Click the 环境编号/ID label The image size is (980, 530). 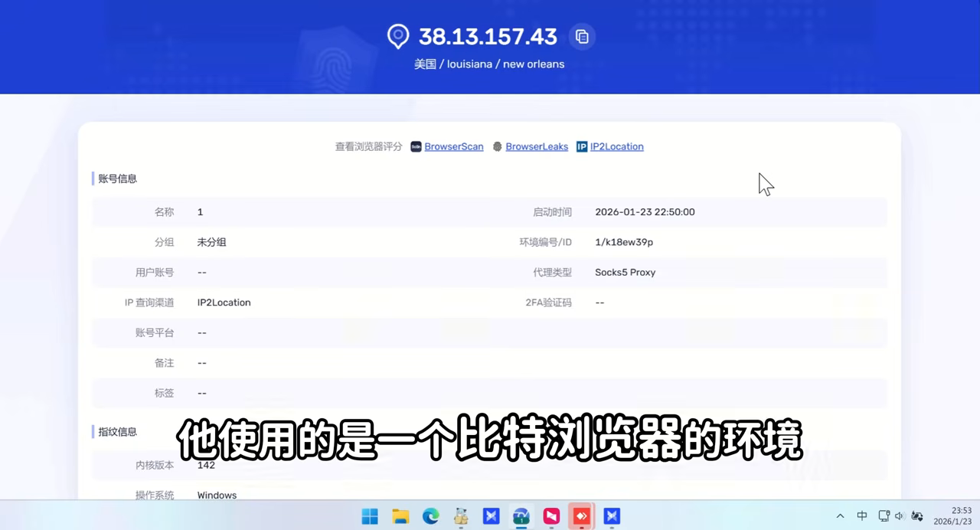(x=546, y=242)
